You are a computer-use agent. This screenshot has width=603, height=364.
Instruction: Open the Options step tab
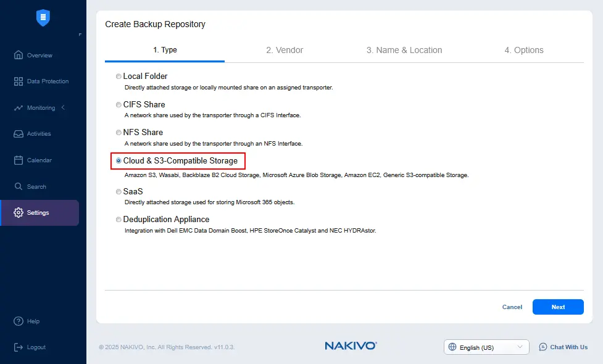coord(524,50)
